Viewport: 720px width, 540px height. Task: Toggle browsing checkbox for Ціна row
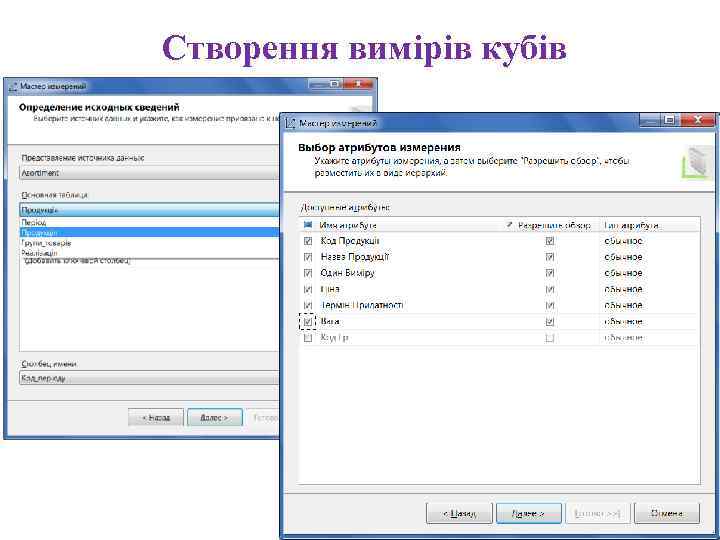click(x=550, y=289)
